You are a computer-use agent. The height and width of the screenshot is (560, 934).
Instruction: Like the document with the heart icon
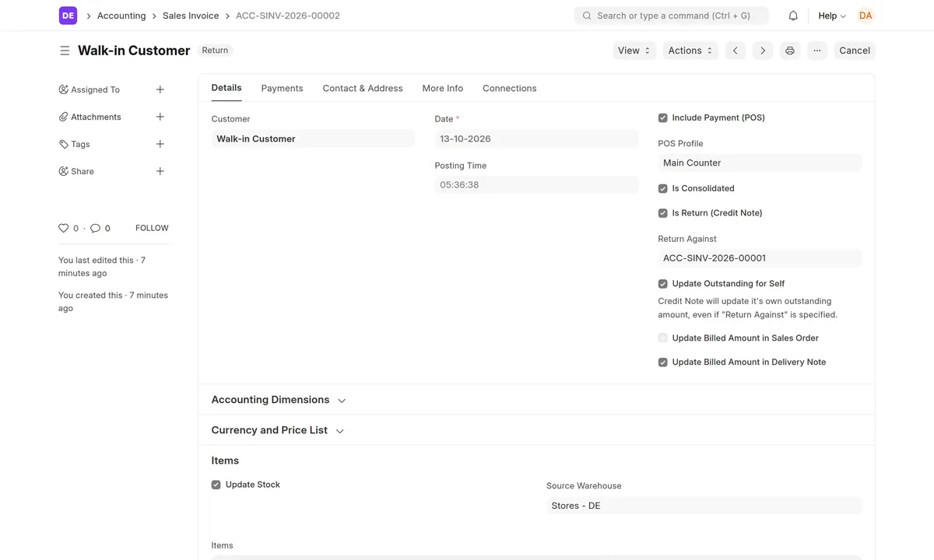click(x=64, y=228)
